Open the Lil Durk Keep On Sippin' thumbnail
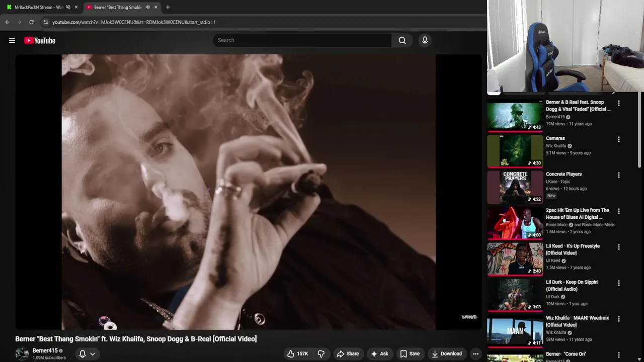Image resolution: width=644 pixels, height=362 pixels. click(x=515, y=295)
